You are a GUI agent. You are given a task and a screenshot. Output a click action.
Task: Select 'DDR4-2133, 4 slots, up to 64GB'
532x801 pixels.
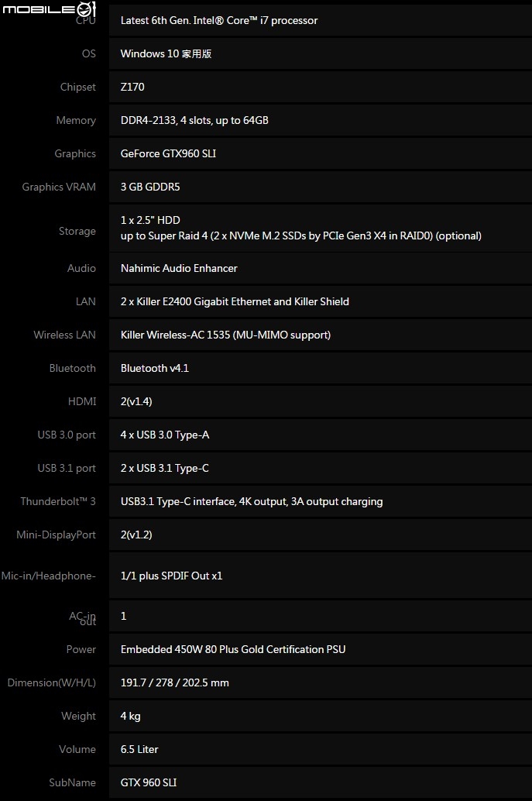tap(194, 121)
